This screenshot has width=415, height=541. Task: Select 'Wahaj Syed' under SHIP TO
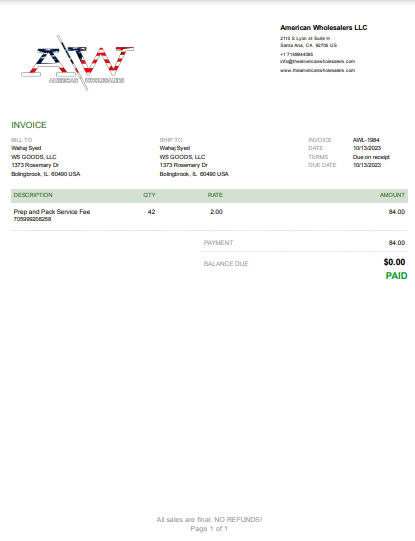click(175, 148)
